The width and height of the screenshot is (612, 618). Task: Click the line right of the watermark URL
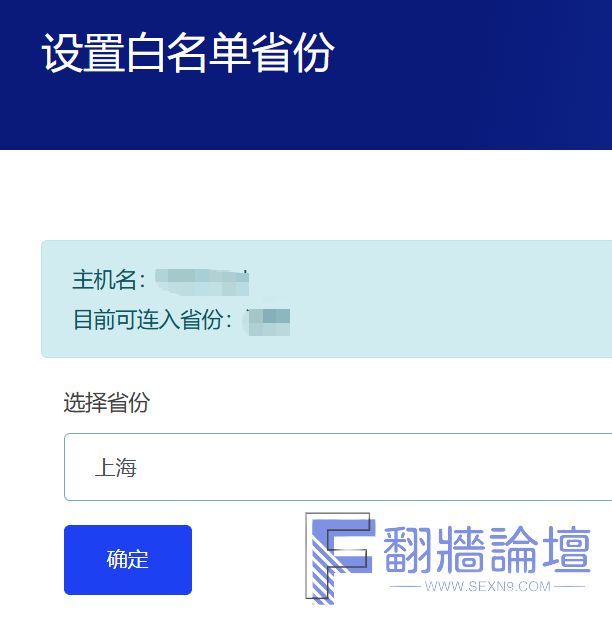[569, 587]
